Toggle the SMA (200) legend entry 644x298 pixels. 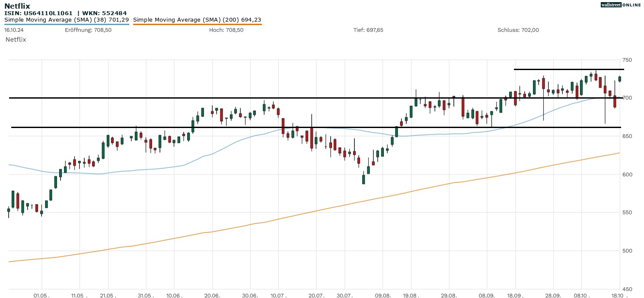tap(197, 19)
